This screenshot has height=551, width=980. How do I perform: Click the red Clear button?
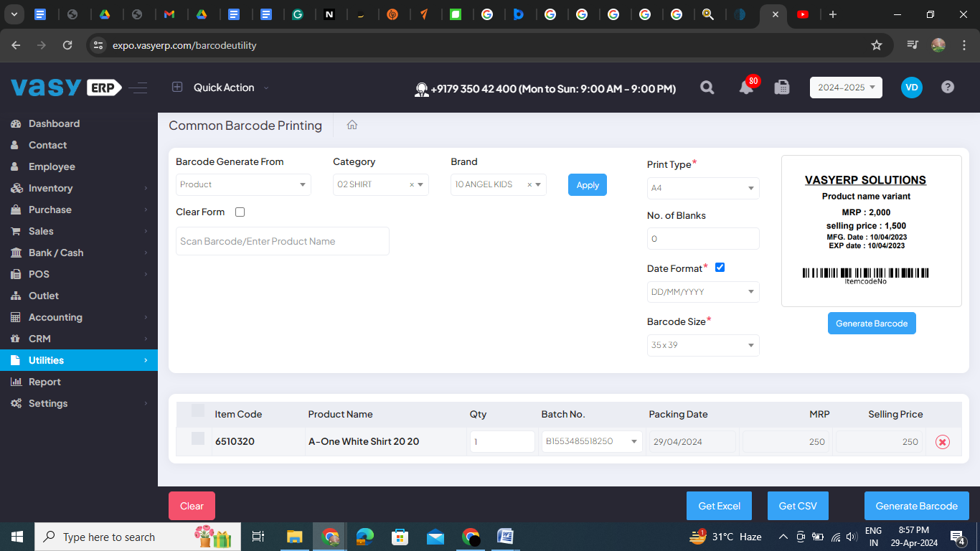click(x=192, y=506)
